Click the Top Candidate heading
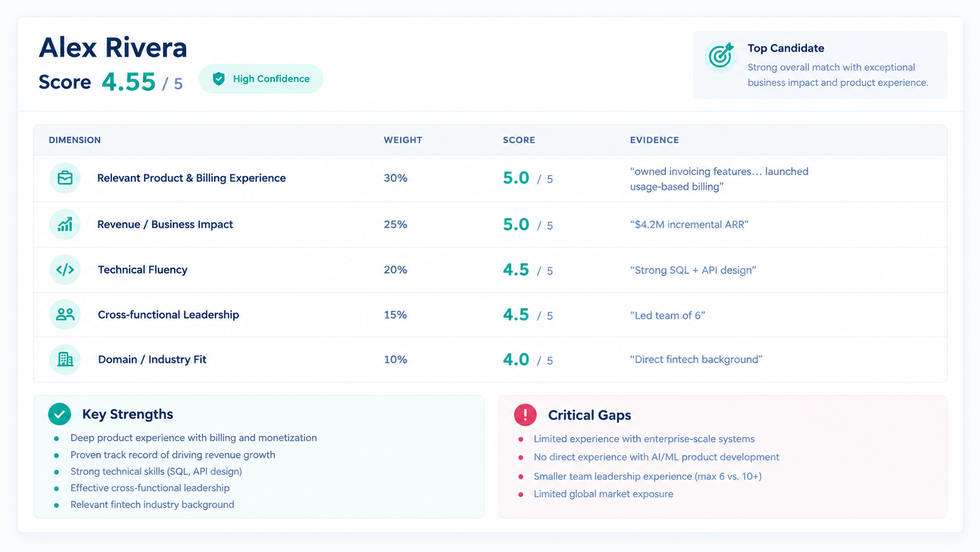 (785, 48)
